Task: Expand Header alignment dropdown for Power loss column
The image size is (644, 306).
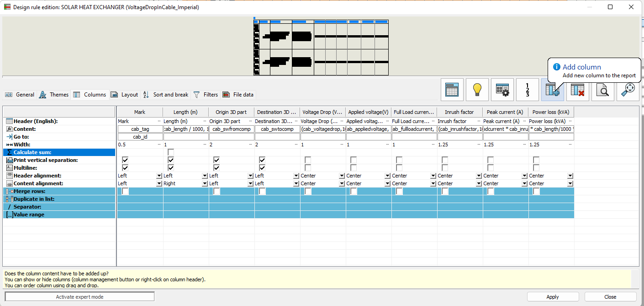Action: tap(570, 176)
